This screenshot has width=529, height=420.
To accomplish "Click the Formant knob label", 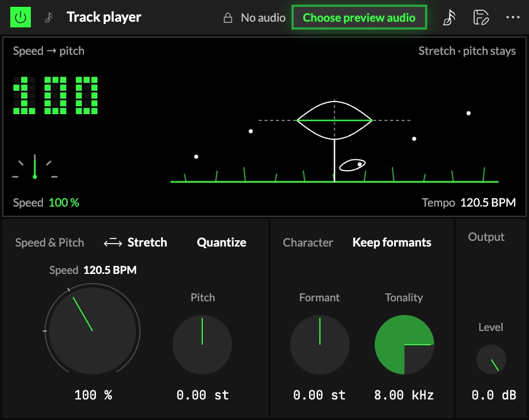I will point(319,298).
